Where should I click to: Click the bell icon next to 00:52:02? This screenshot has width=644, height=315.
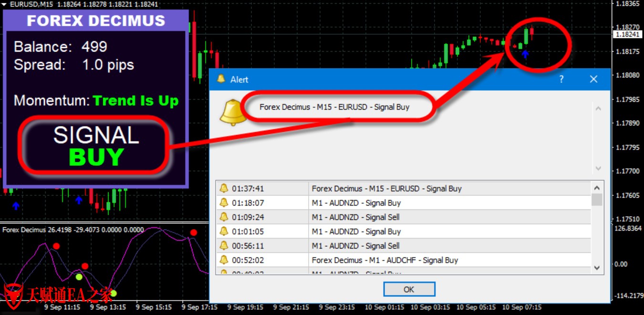point(224,260)
